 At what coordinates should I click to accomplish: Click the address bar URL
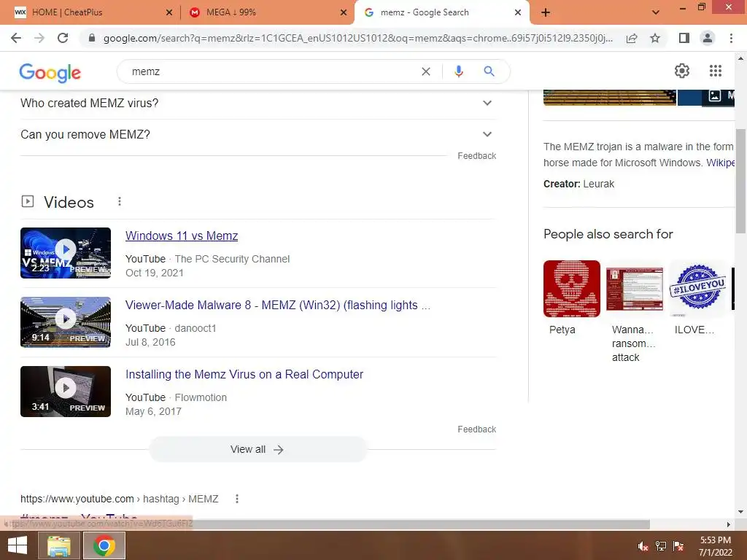(357, 38)
